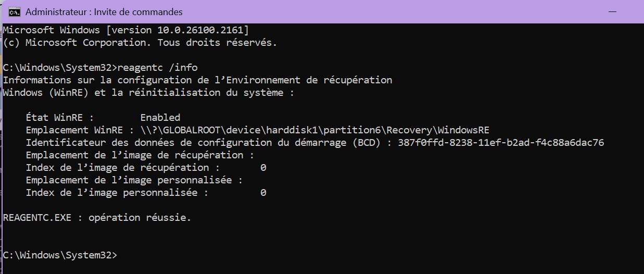Open the Command Prompt icon system menu
This screenshot has height=274, width=644.
(x=14, y=11)
